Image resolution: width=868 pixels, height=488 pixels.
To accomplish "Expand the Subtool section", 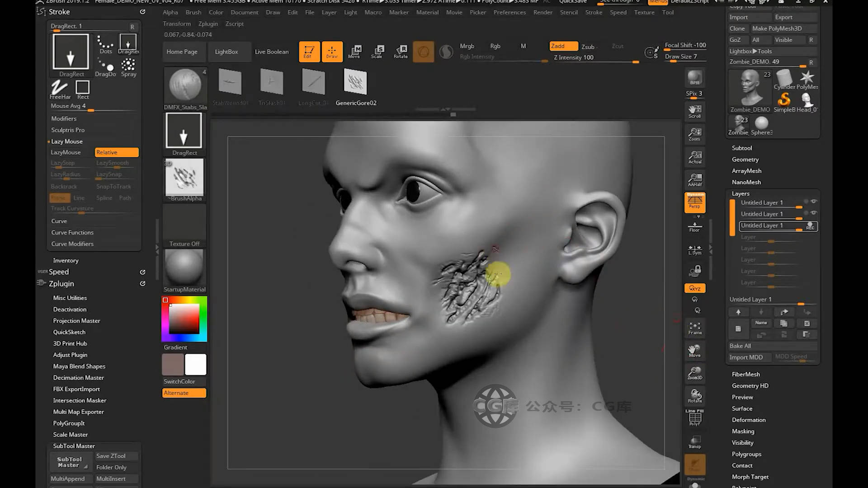I will (742, 148).
